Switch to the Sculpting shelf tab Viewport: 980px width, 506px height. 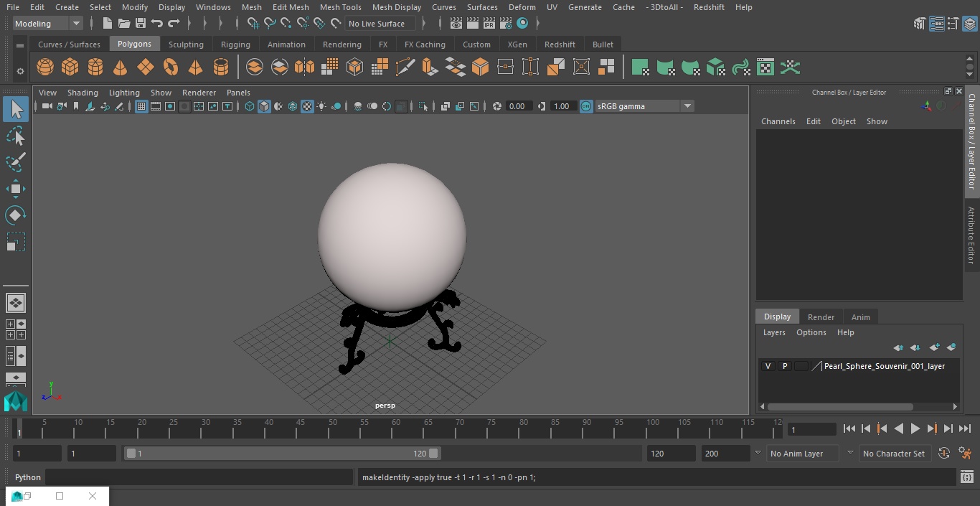pos(186,44)
